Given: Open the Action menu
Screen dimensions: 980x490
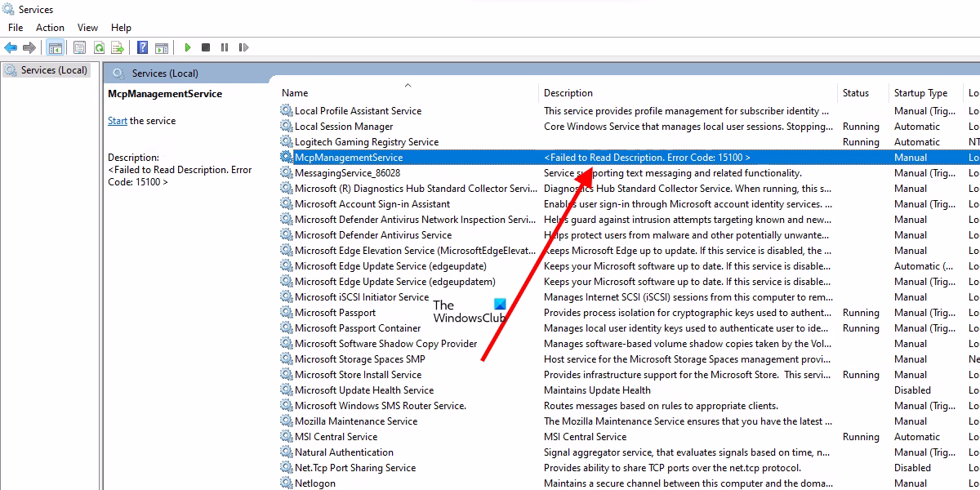Looking at the screenshot, I should (50, 27).
